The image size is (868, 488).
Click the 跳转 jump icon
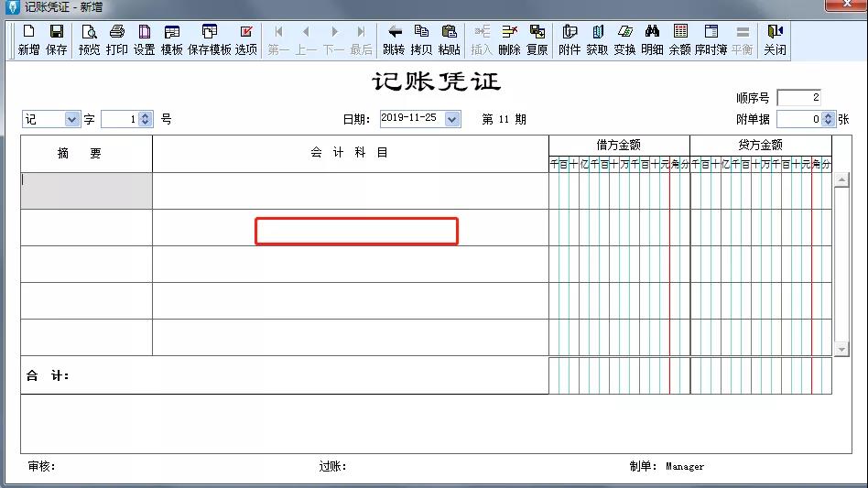coord(394,39)
